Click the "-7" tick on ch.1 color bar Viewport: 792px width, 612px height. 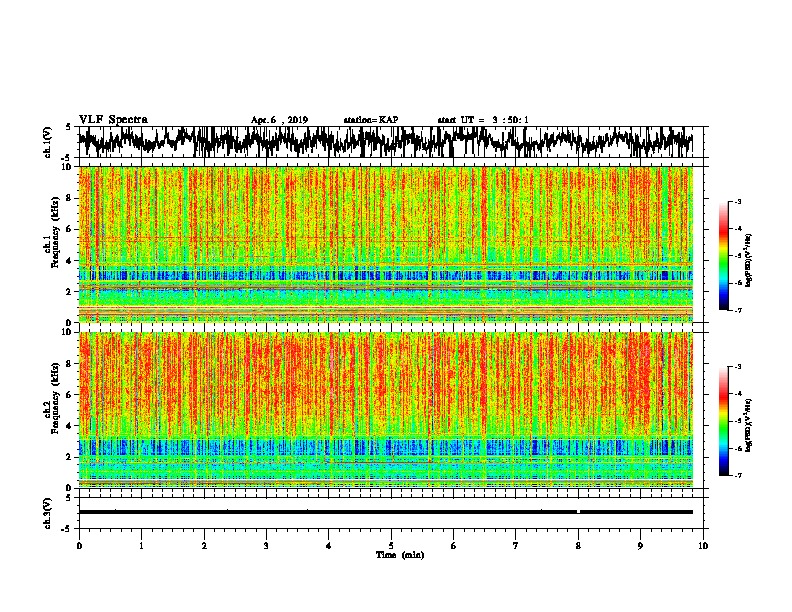pos(738,310)
